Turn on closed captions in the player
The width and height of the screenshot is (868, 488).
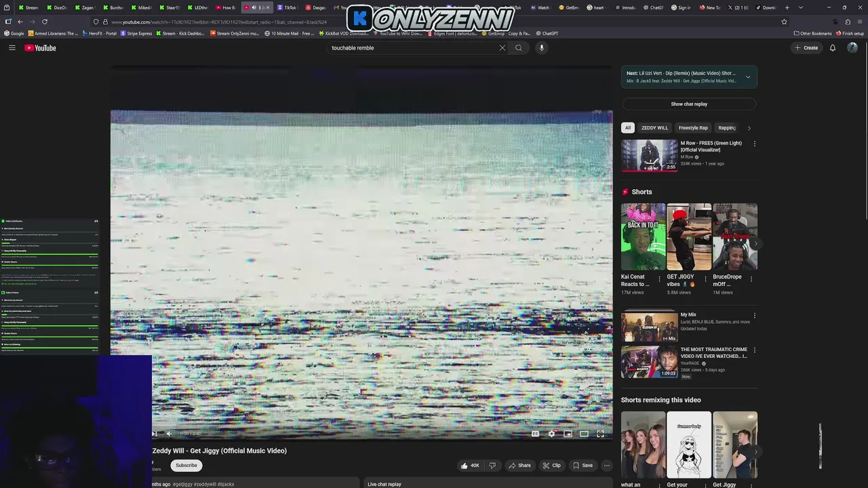point(535,434)
